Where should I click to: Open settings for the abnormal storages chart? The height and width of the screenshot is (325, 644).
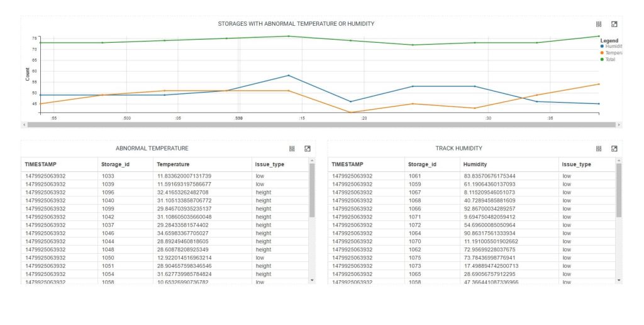[x=599, y=24]
